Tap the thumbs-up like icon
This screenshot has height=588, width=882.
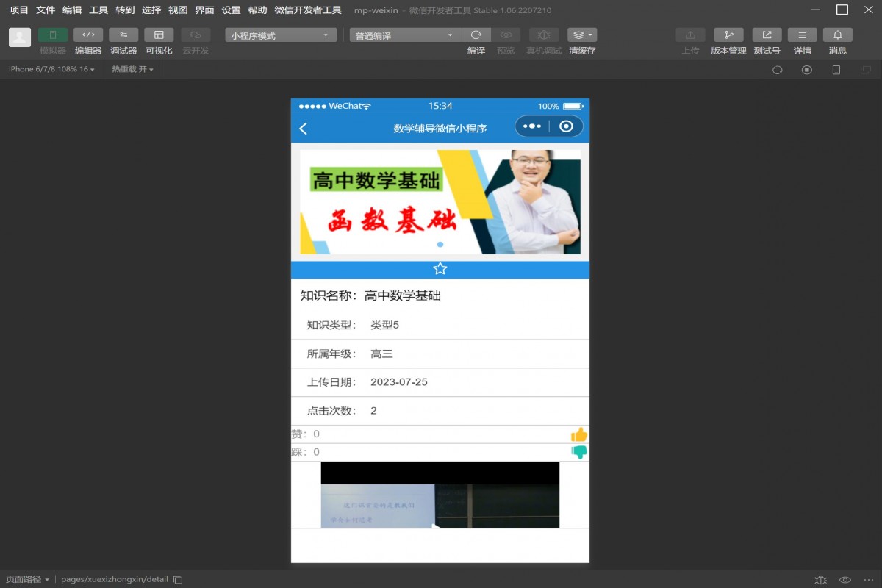tap(578, 434)
